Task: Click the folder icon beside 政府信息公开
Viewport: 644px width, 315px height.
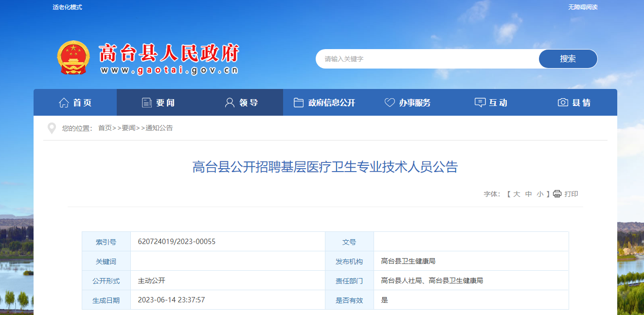Action: pyautogui.click(x=299, y=103)
